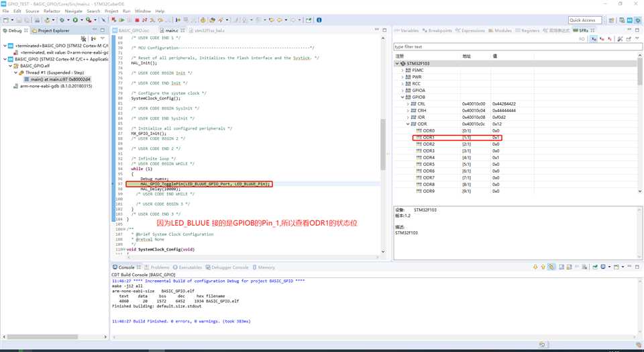Switch to the Expressions tab

point(470,30)
